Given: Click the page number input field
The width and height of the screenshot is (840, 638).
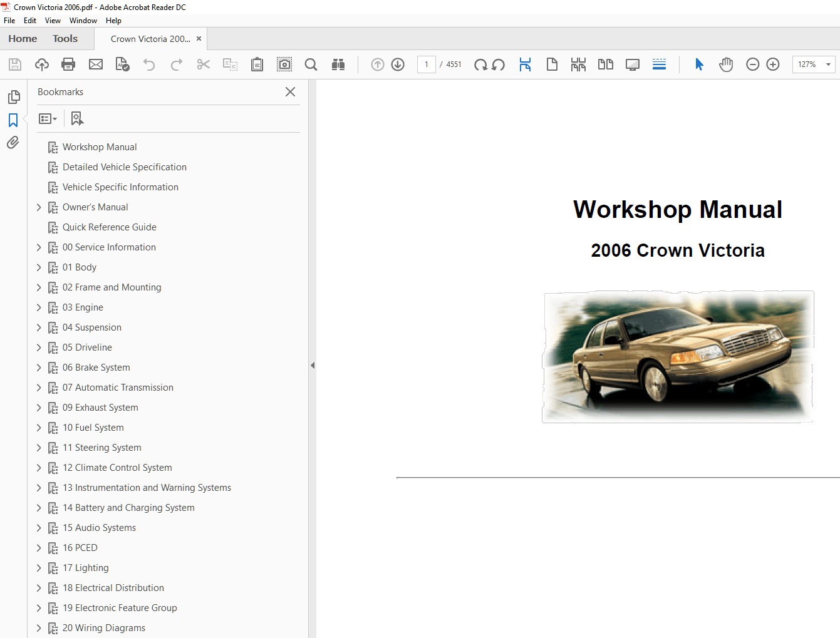Looking at the screenshot, I should click(427, 64).
